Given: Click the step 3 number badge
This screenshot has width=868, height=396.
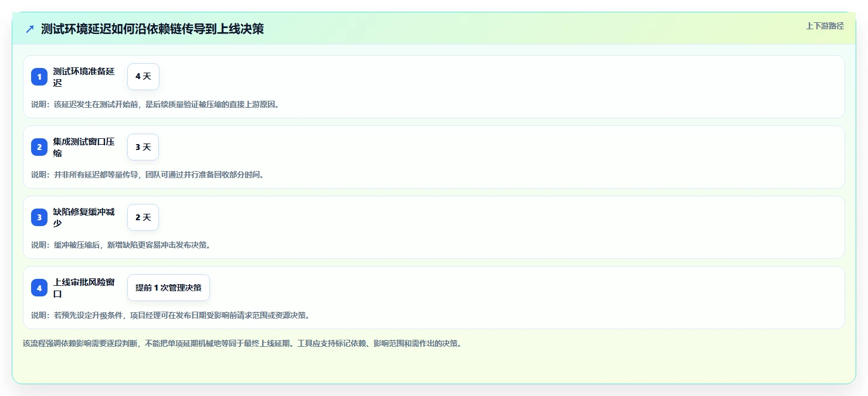Looking at the screenshot, I should [x=39, y=217].
